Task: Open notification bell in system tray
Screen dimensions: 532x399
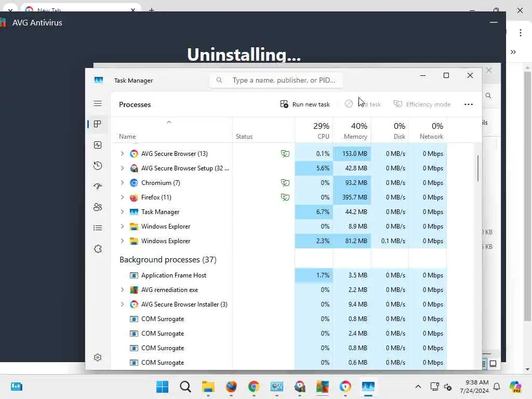Action: (x=497, y=387)
